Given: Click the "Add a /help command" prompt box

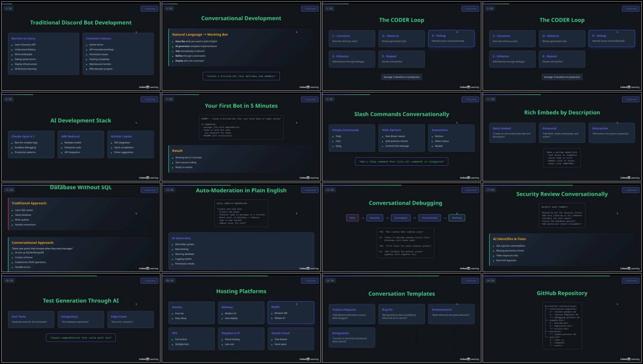Looking at the screenshot, I should (401, 162).
